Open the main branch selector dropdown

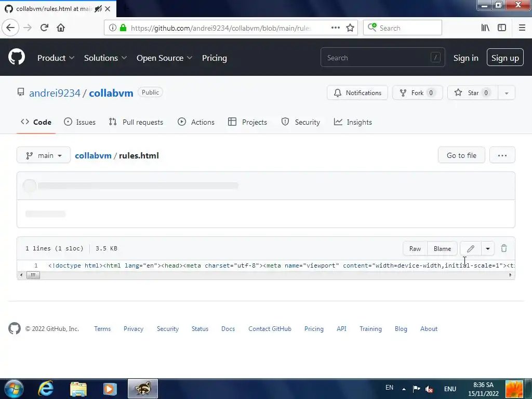click(x=44, y=155)
